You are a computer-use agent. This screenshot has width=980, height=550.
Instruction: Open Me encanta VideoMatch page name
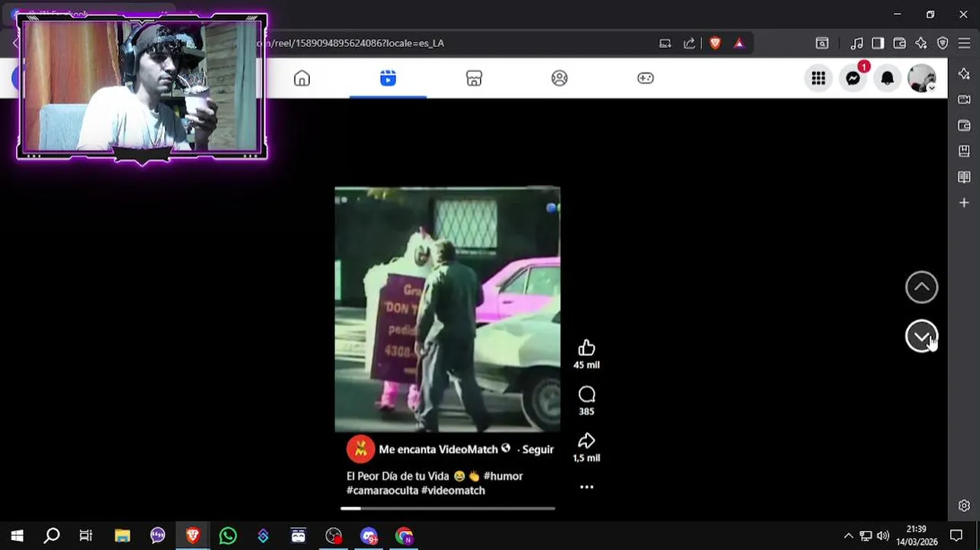pos(438,449)
